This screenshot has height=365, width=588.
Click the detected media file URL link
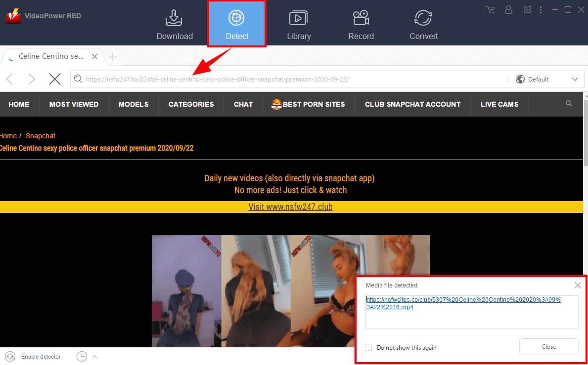pyautogui.click(x=463, y=303)
